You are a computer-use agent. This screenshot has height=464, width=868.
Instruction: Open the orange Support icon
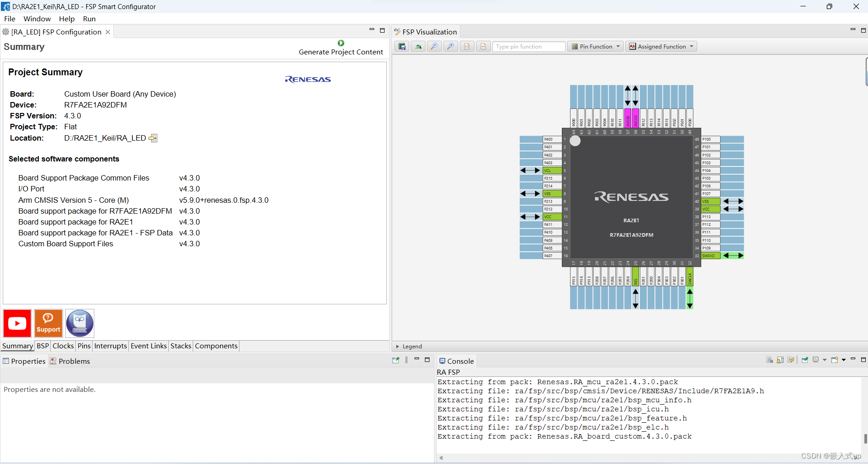[49, 323]
